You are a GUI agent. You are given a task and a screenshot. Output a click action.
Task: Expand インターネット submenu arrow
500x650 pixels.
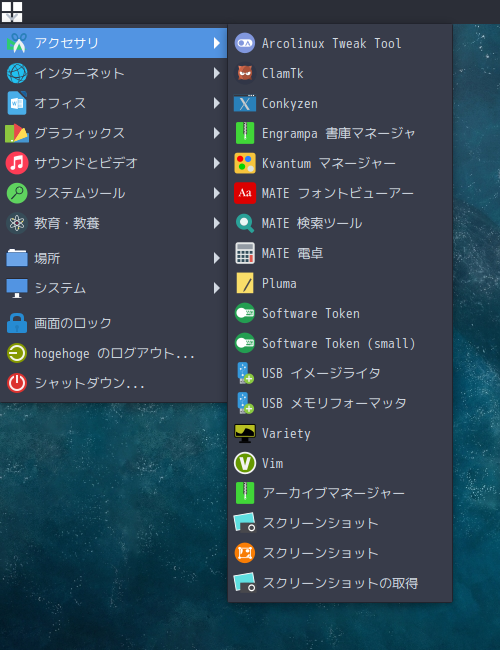[216, 73]
